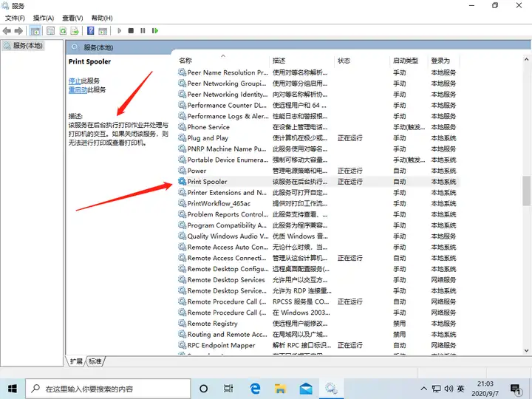Click the Stop Service square icon

click(x=131, y=31)
